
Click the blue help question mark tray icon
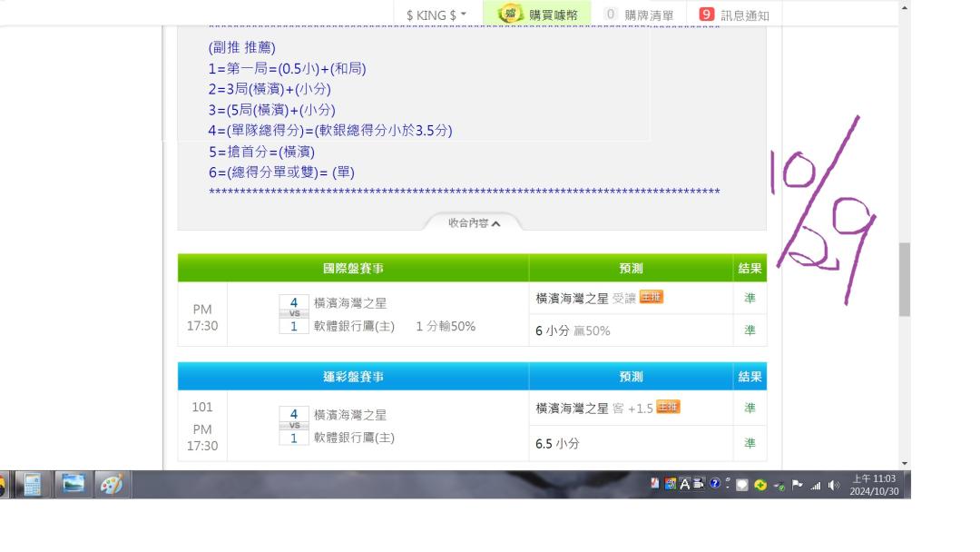[715, 483]
